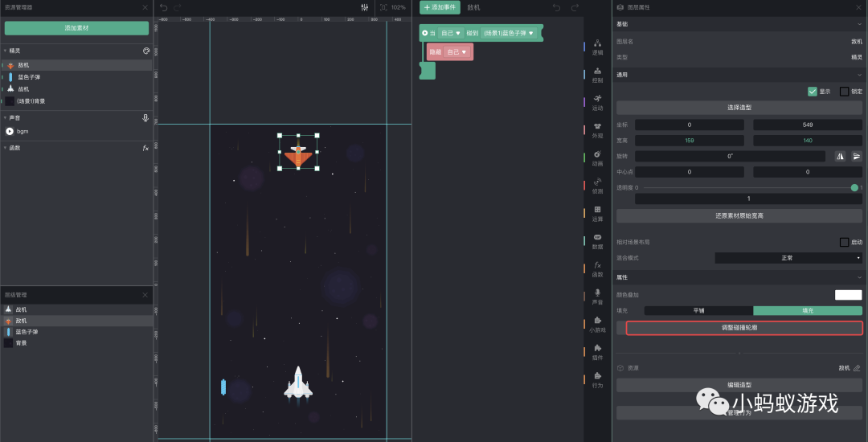The image size is (868, 442).
Task: Collapse the 精灵 section in resource manager
Action: click(5, 51)
